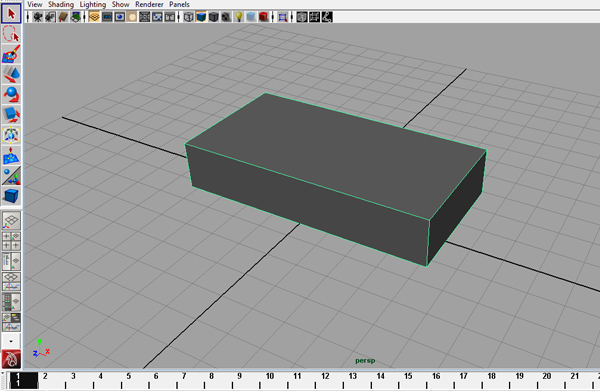Open the Lighting menu
The width and height of the screenshot is (600, 391).
point(93,4)
